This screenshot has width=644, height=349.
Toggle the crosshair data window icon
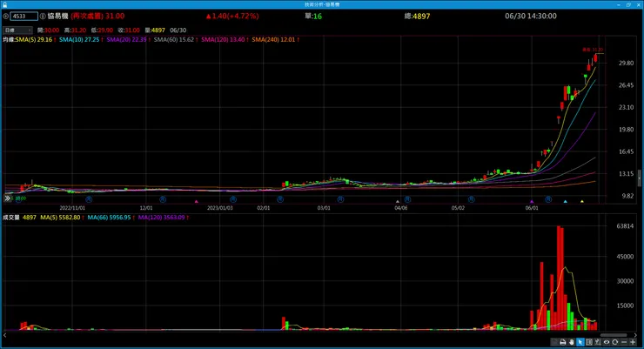(x=589, y=342)
